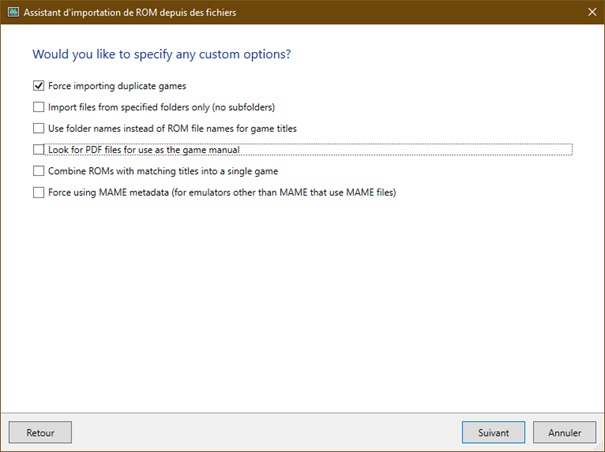The width and height of the screenshot is (605, 452).
Task: Check Force using MAME metadata option
Action: point(39,192)
